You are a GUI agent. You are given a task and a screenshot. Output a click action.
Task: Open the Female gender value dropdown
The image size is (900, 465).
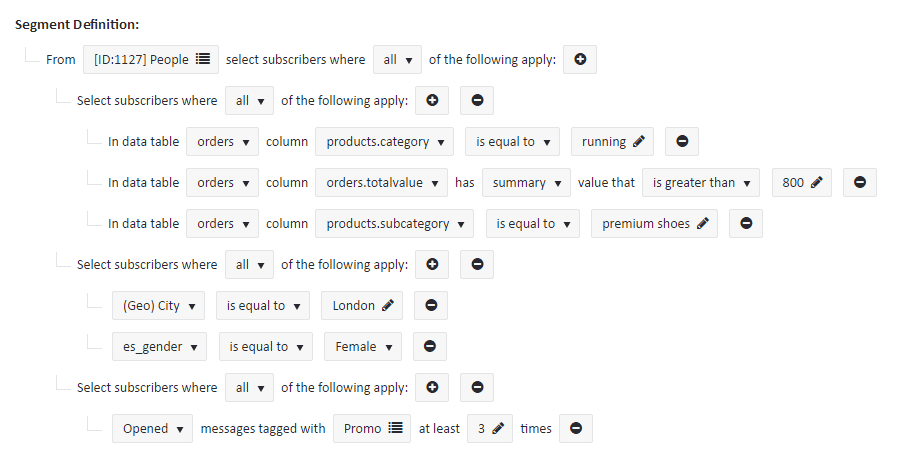pos(362,347)
